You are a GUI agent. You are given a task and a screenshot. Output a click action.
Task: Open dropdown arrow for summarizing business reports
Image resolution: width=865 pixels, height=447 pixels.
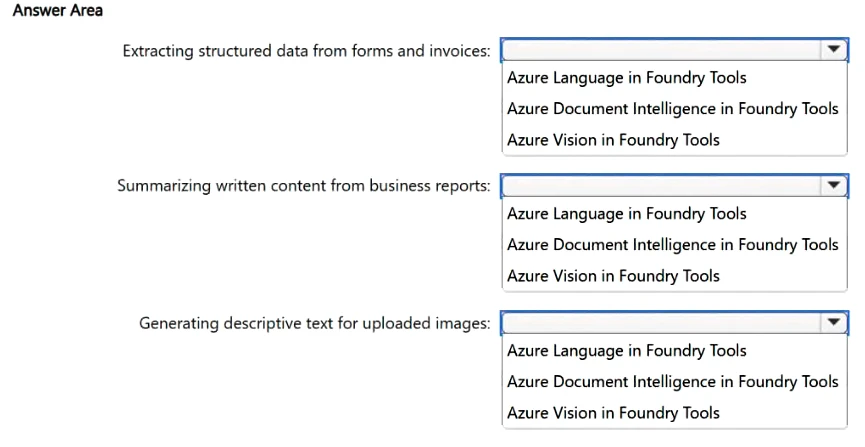coord(832,185)
